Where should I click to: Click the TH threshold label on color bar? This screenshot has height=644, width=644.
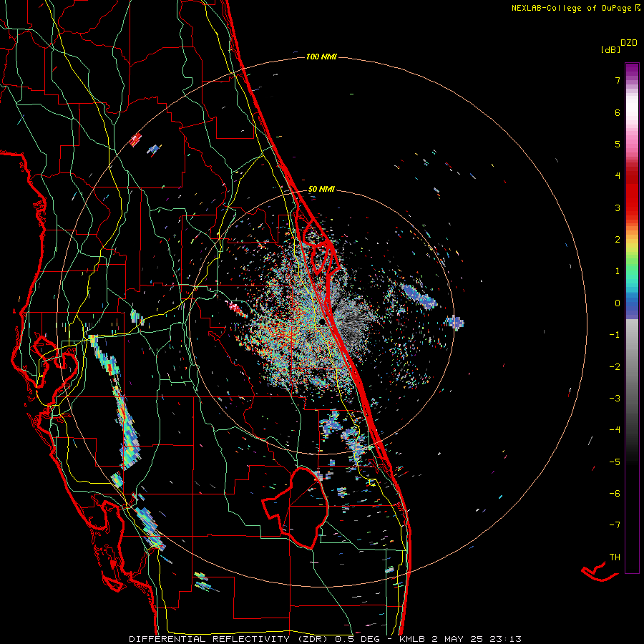tap(615, 557)
